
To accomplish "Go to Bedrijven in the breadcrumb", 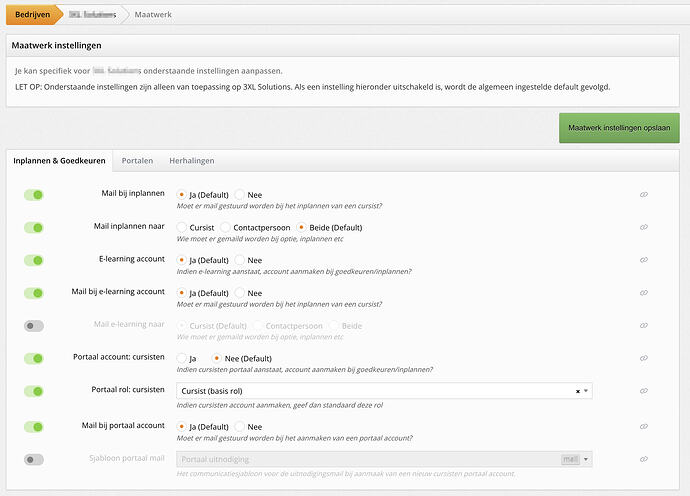I will [x=34, y=15].
